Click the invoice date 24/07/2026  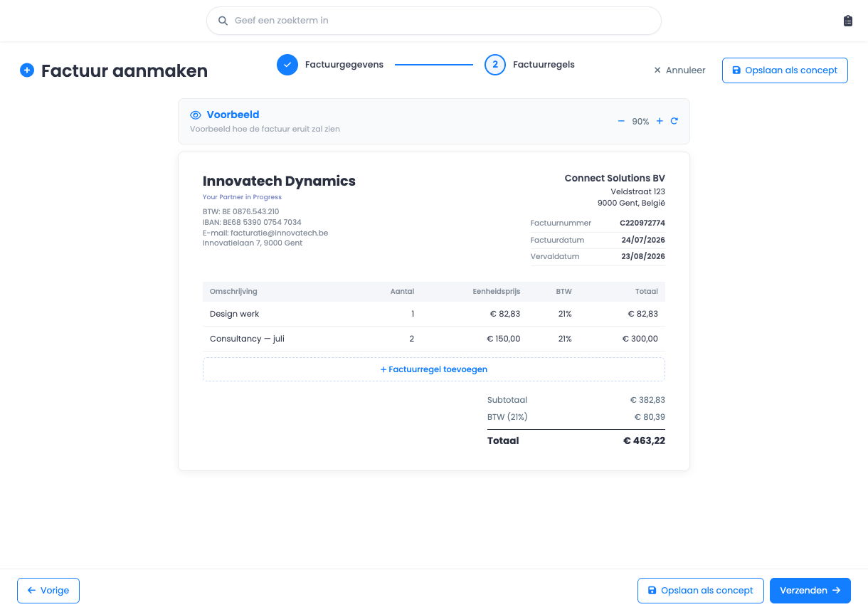[643, 240]
